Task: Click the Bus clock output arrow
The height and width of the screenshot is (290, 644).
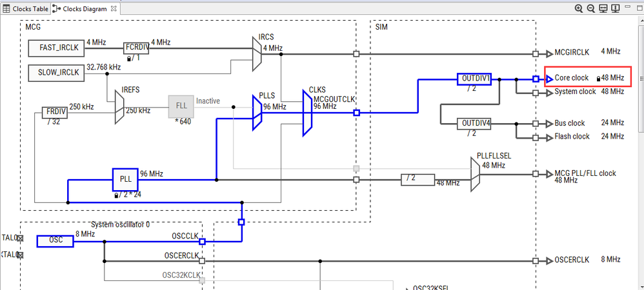Action: click(x=550, y=124)
